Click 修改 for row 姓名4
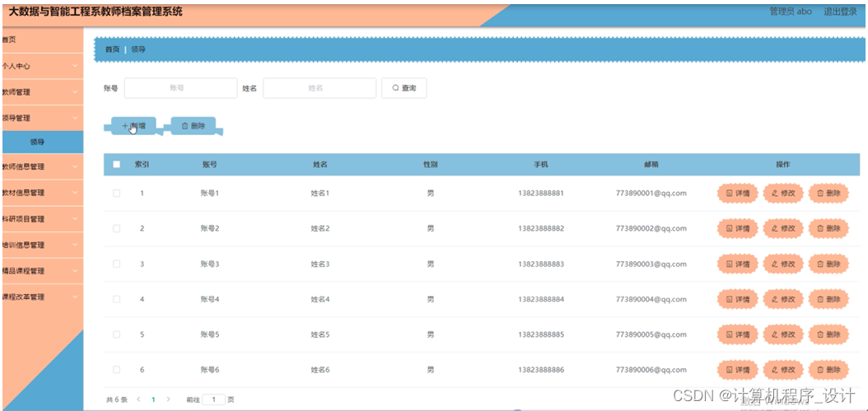The image size is (868, 411). click(x=783, y=299)
